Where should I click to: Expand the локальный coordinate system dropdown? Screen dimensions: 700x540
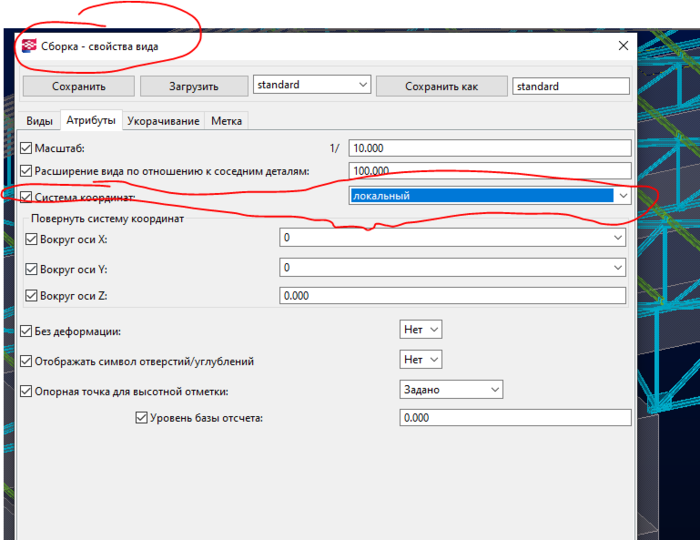490,195
